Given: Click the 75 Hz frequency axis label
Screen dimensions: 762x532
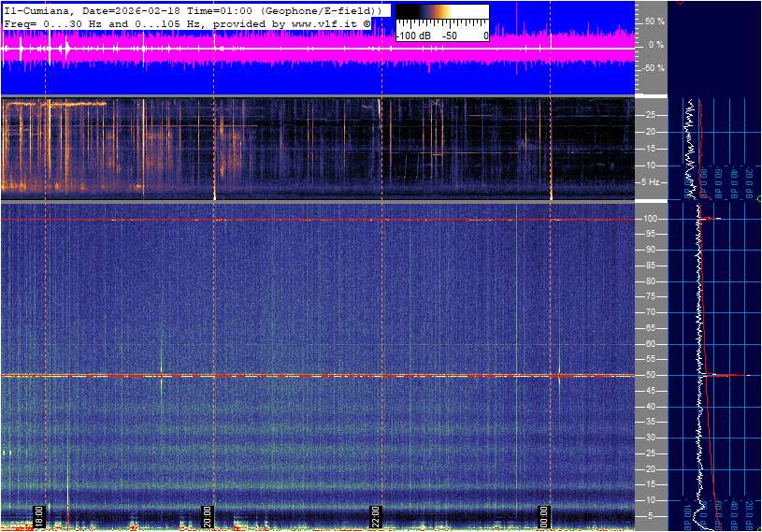Looking at the screenshot, I should tap(651, 297).
